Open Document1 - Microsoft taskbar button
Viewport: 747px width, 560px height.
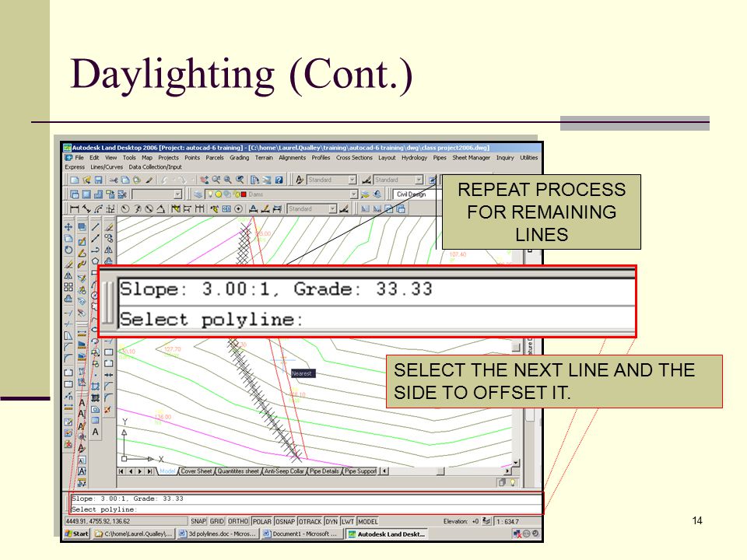tap(302, 534)
